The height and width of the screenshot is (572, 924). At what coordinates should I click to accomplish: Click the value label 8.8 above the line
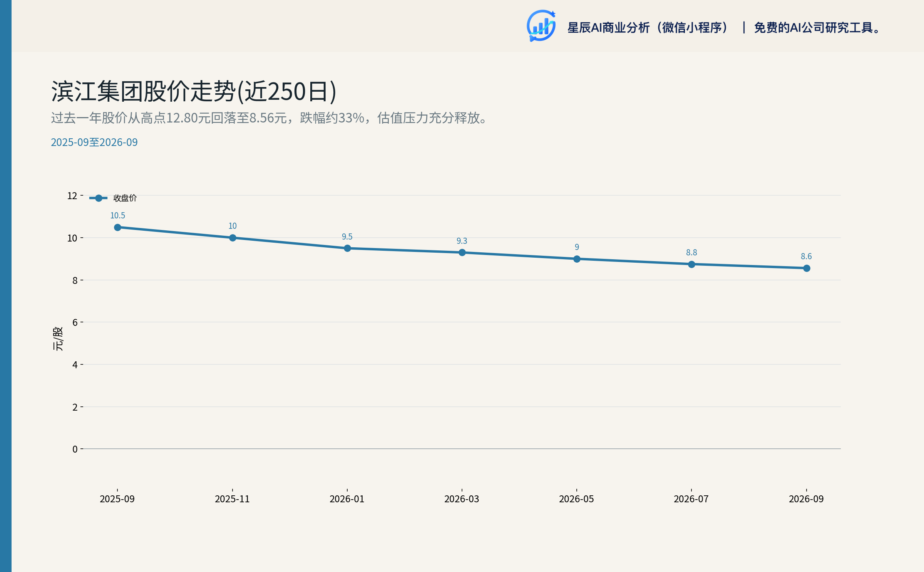(x=691, y=252)
